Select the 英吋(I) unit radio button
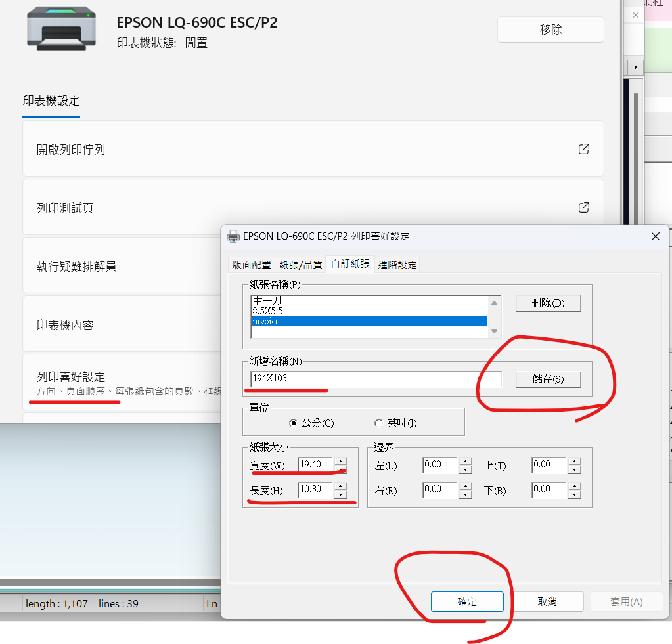Screen dimensions: 672x644 (378, 423)
